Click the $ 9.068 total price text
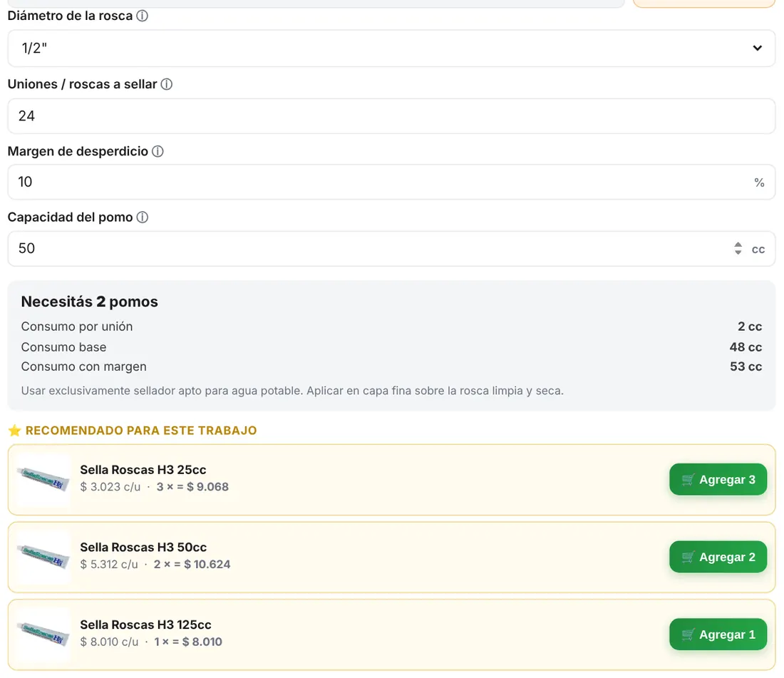784x678 pixels. click(207, 487)
